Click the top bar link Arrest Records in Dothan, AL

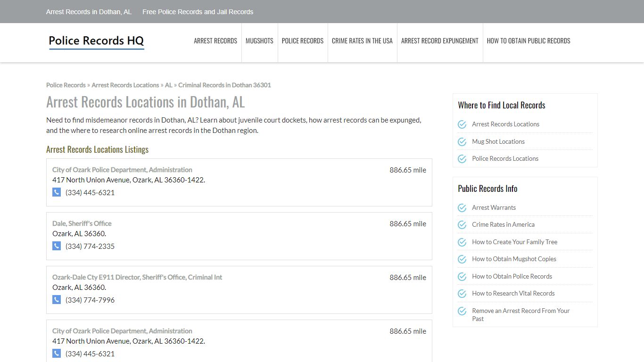point(89,12)
